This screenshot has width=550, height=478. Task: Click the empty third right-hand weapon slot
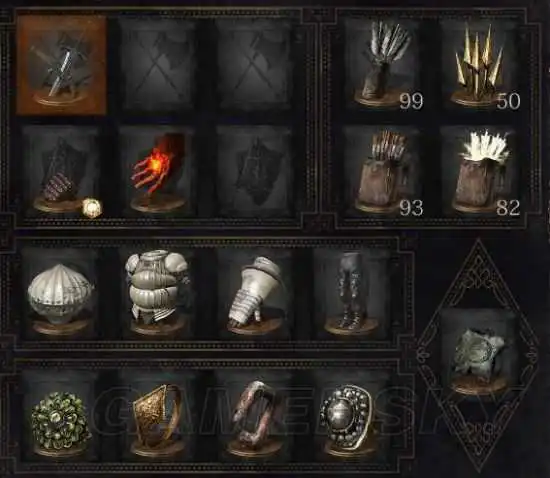click(x=254, y=65)
